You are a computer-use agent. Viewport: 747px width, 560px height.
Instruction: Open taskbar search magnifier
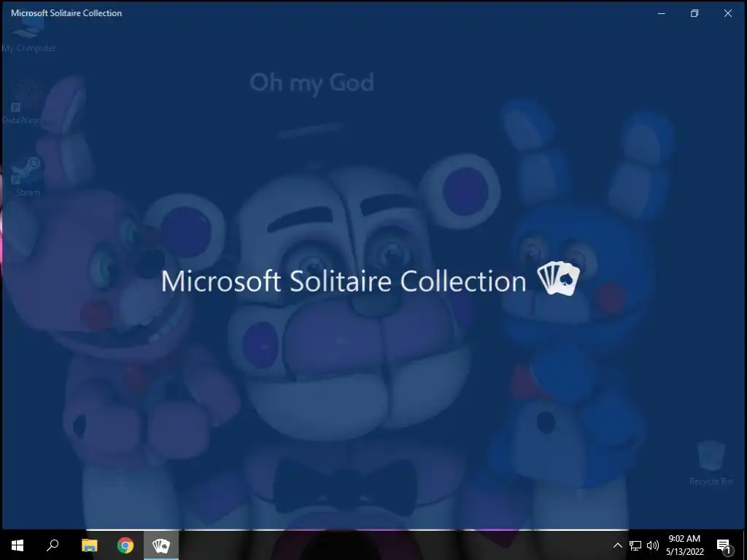53,545
